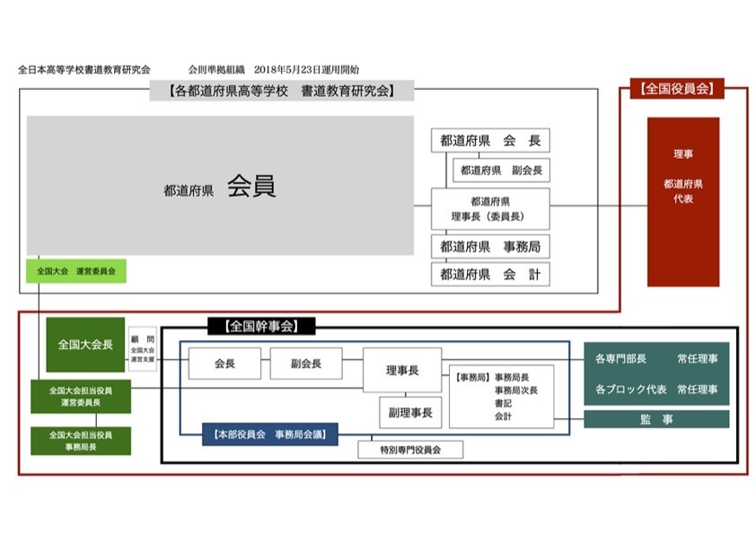Select the 監事 teal box
This screenshot has height=534, width=756.
pos(656,419)
